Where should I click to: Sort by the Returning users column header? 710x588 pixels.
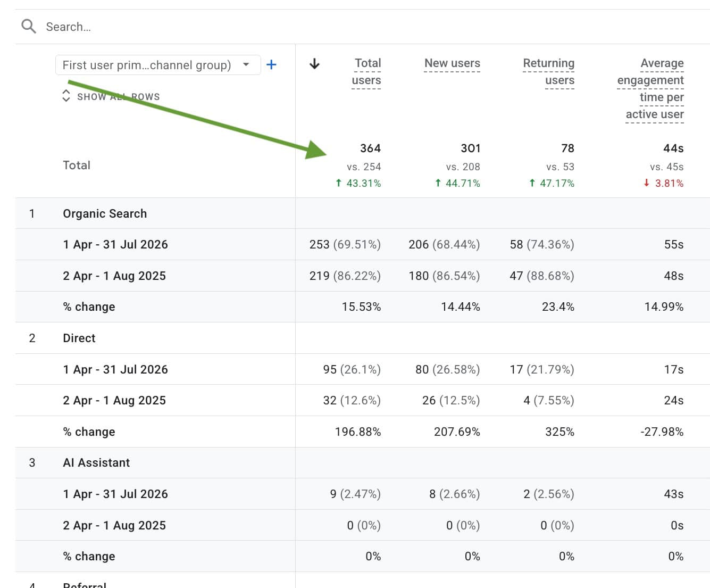coord(548,72)
